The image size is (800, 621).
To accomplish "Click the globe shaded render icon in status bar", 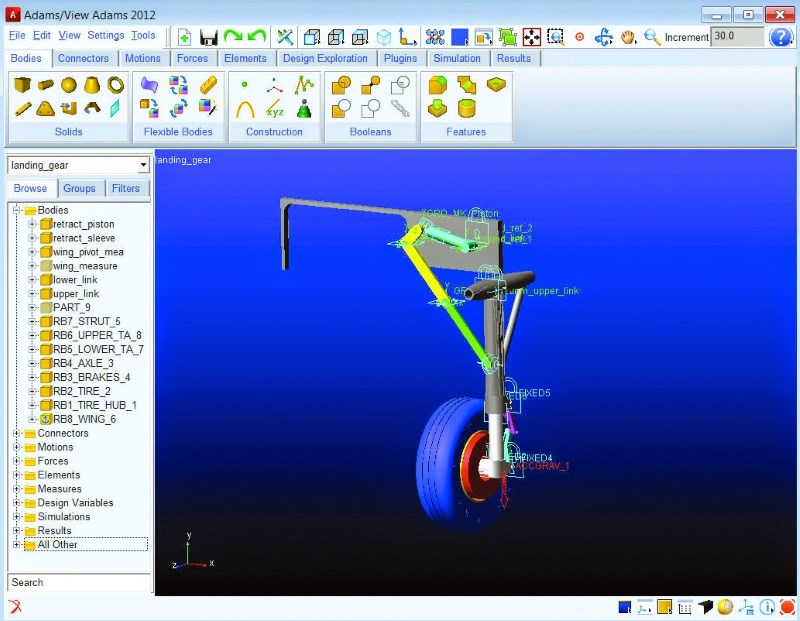I will click(725, 607).
